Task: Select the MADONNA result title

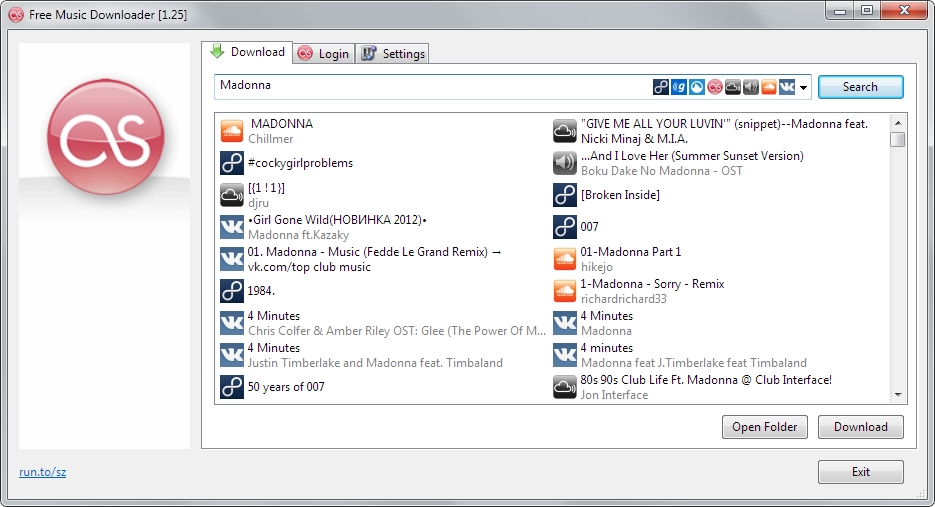Action: coord(281,124)
